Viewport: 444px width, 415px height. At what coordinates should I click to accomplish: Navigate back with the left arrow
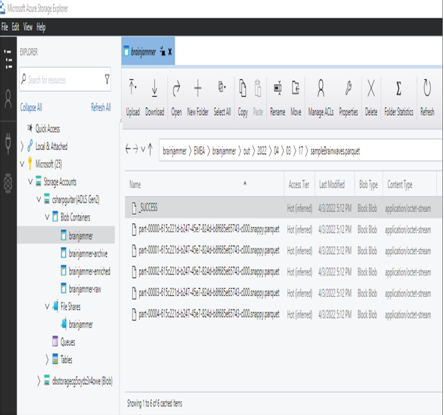(128, 149)
